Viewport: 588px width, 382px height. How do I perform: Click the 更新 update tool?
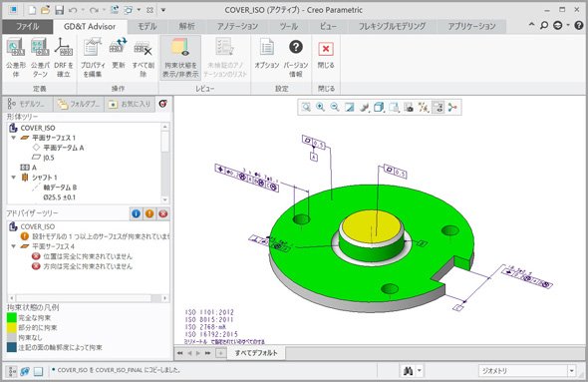[119, 53]
